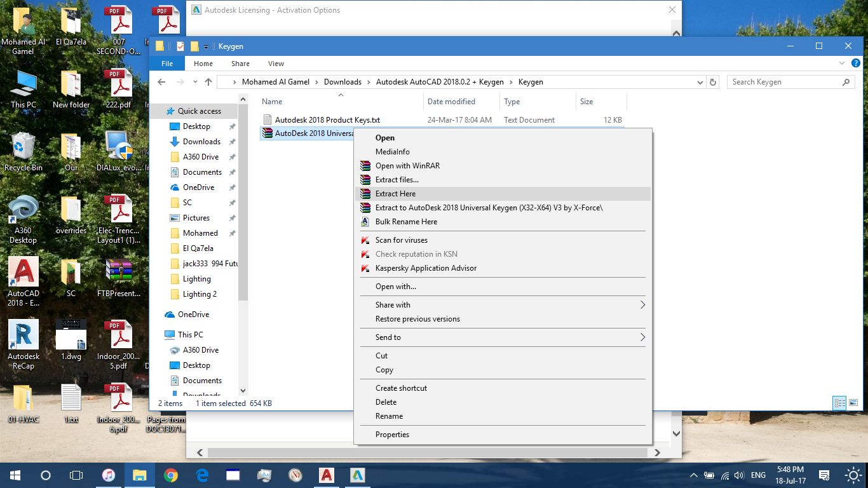This screenshot has height=488, width=868.
Task: Sort by Date modified column header
Action: click(462, 102)
